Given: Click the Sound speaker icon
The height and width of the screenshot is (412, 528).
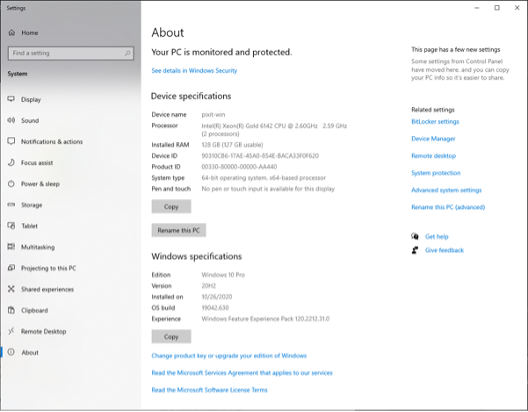Looking at the screenshot, I should 11,121.
